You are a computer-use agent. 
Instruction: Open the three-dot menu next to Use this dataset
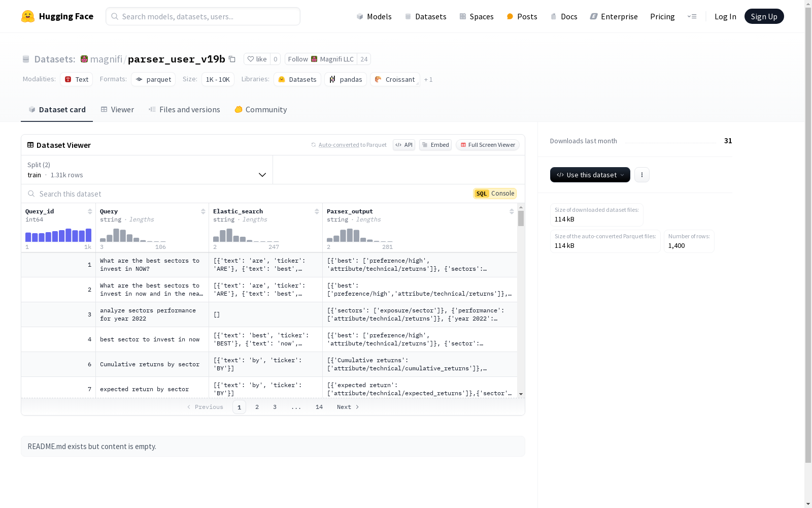tap(642, 175)
